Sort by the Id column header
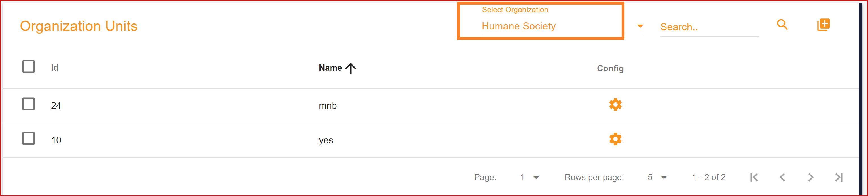The height and width of the screenshot is (196, 868). click(55, 68)
